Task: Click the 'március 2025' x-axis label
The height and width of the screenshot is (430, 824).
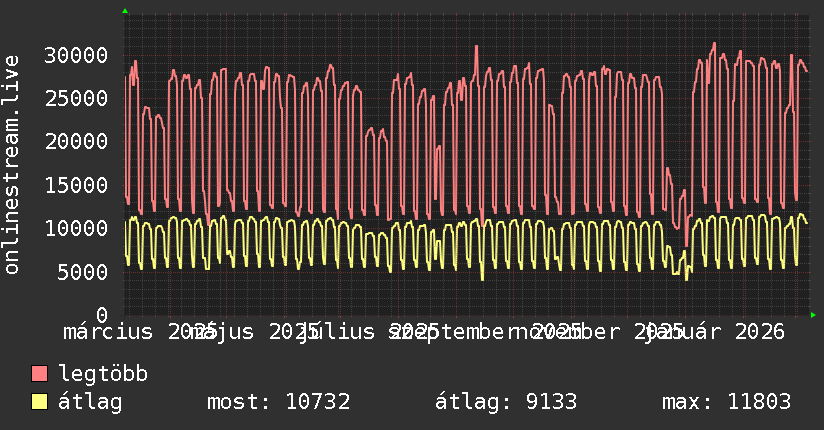Action: 139,332
